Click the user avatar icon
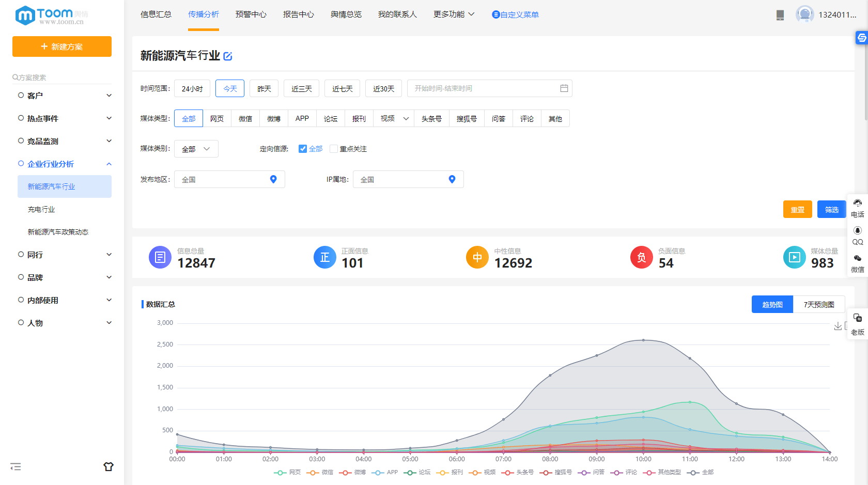This screenshot has width=868, height=485. (x=805, y=14)
